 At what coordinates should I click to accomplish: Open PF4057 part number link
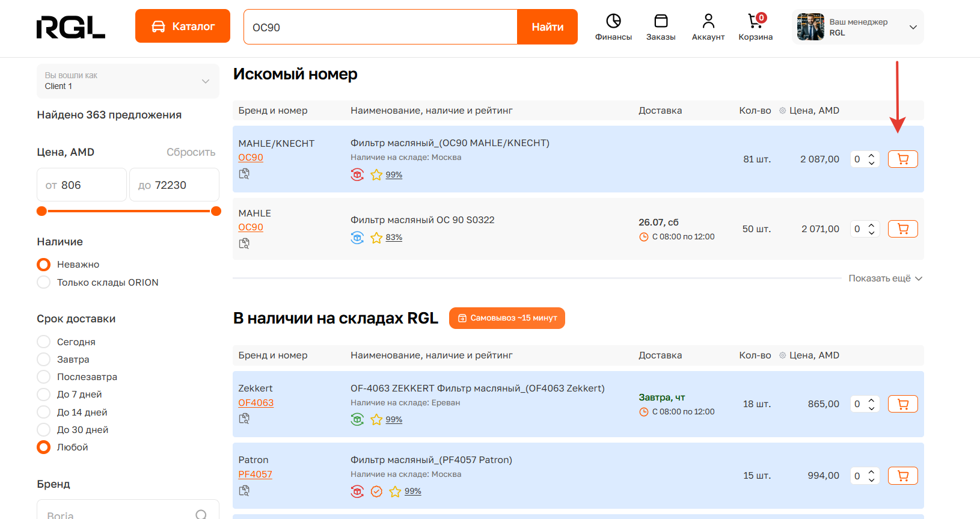pyautogui.click(x=256, y=474)
